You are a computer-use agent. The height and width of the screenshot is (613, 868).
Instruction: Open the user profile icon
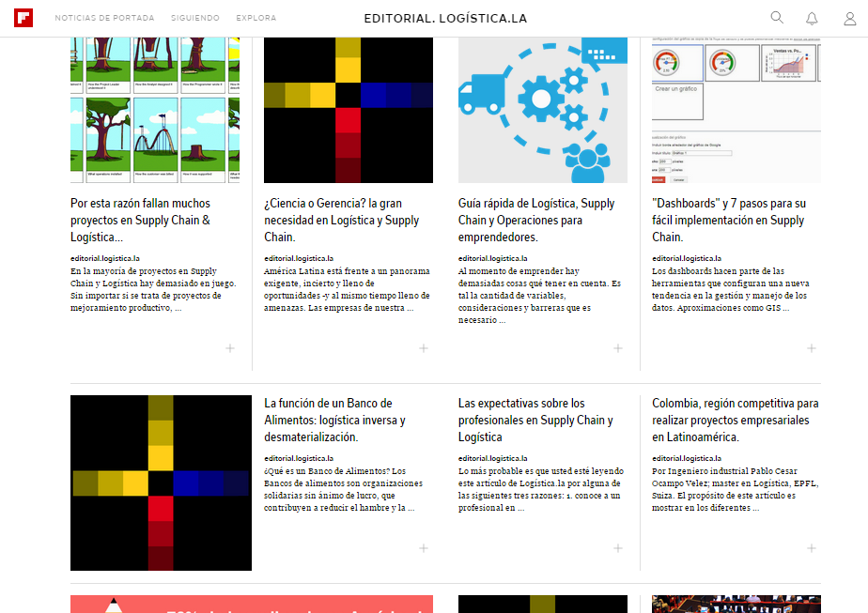pyautogui.click(x=848, y=18)
